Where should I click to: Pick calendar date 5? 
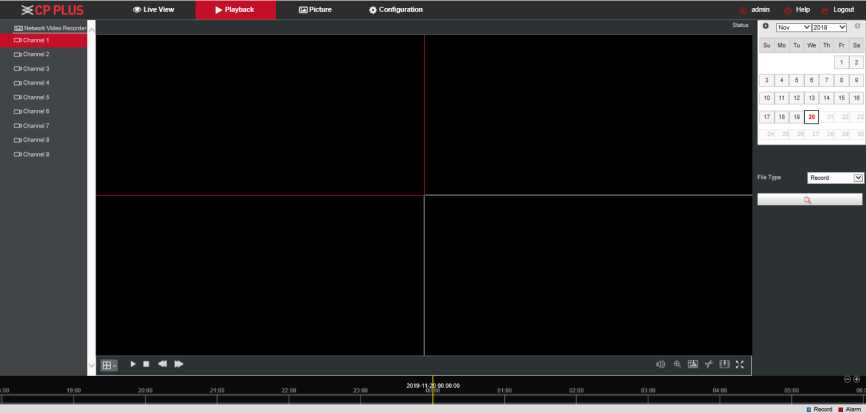click(x=796, y=81)
